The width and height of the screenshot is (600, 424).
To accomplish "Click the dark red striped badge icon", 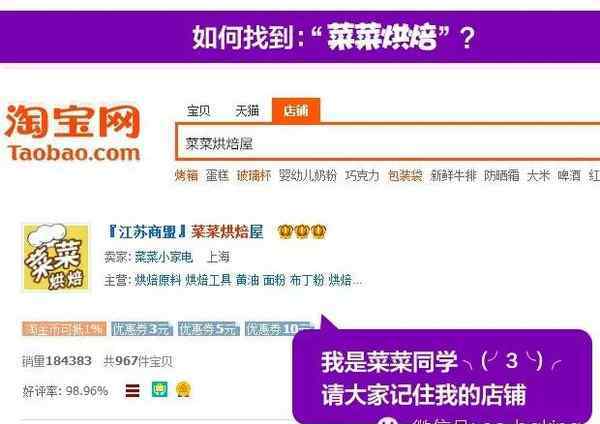I will click(x=132, y=391).
